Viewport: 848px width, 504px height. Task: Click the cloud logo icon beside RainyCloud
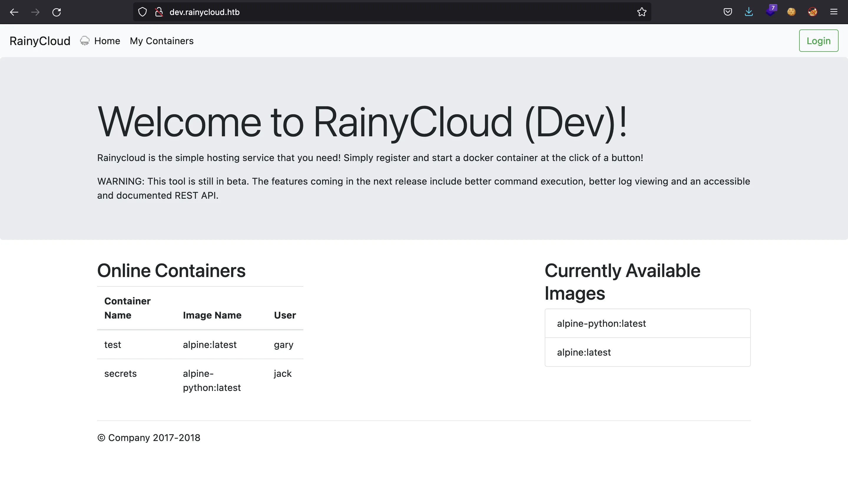pyautogui.click(x=85, y=41)
